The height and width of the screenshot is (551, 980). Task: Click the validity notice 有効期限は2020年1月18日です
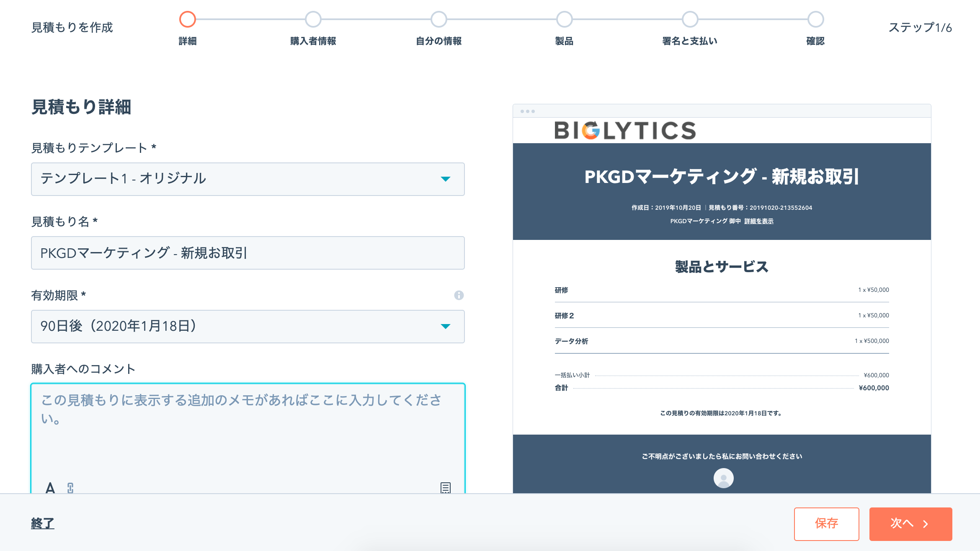point(721,413)
